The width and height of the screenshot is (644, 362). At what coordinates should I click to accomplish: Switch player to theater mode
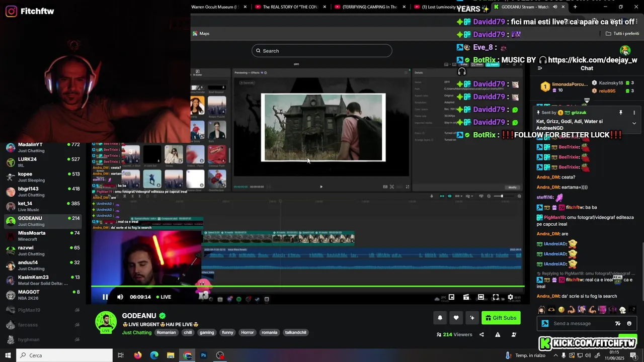pyautogui.click(x=481, y=297)
